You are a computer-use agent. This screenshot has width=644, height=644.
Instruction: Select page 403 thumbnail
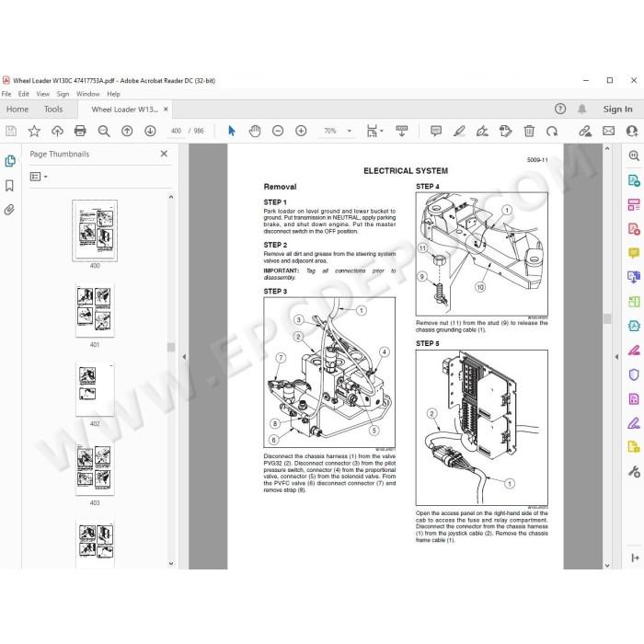[x=95, y=468]
